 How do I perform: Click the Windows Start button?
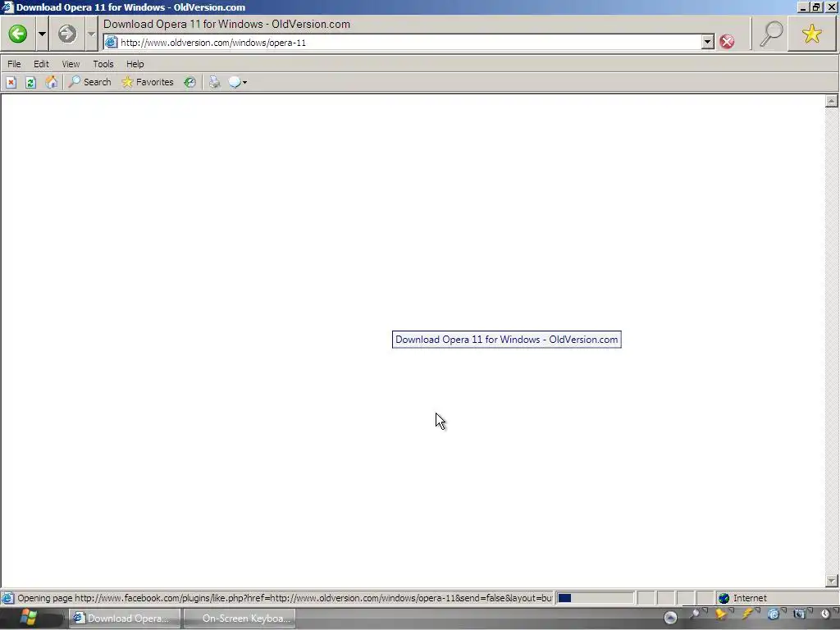tap(28, 618)
